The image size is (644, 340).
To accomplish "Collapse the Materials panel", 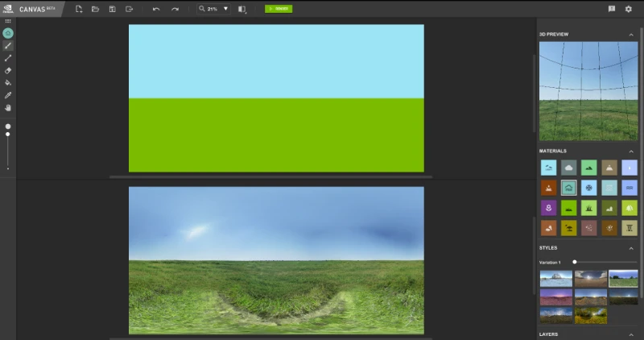I will (x=631, y=151).
